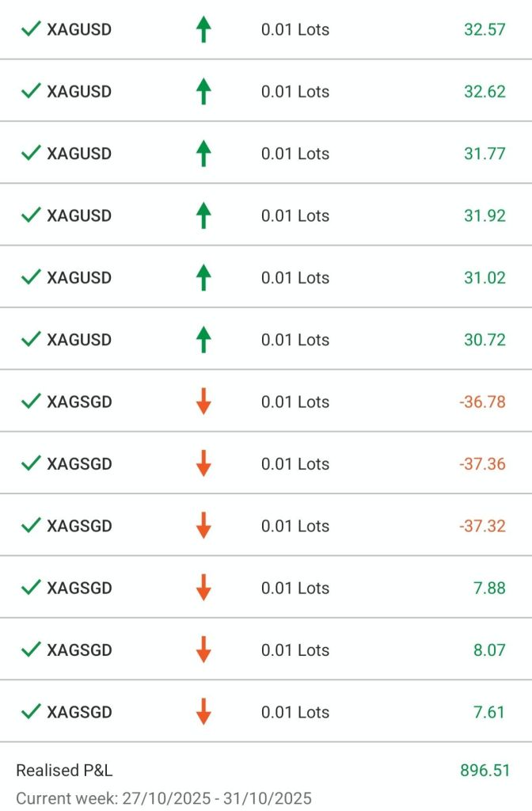This screenshot has width=532, height=811.
Task: Expand the XAGSGD trade showing -36.78 loss
Action: (x=266, y=402)
